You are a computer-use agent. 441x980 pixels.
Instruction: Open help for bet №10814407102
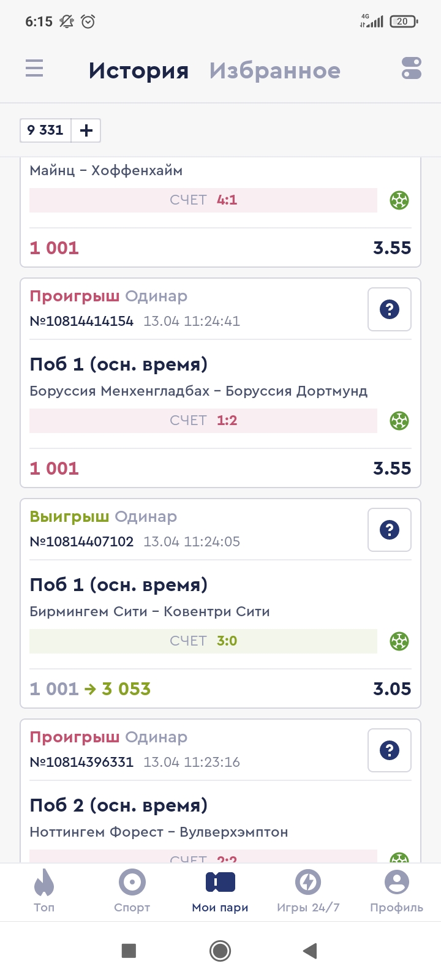click(x=390, y=530)
